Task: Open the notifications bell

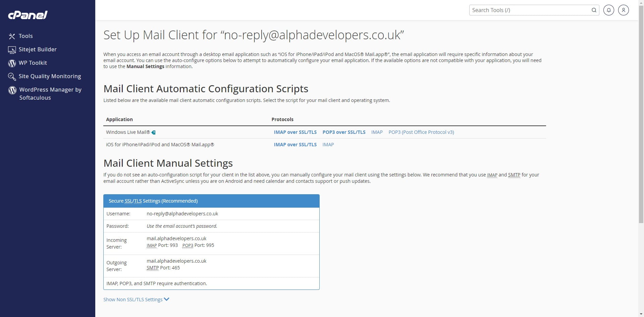Action: pyautogui.click(x=609, y=10)
